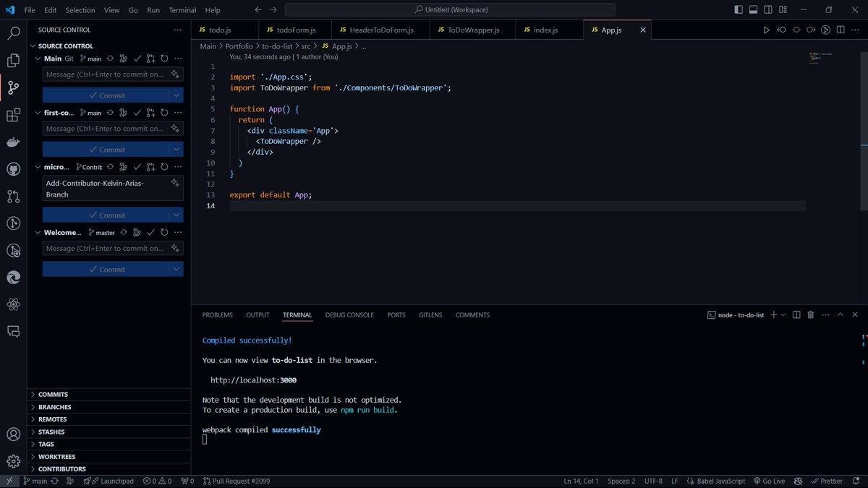Toggle the split editor layout icon
Viewport: 868px width, 488px height.
tap(839, 30)
